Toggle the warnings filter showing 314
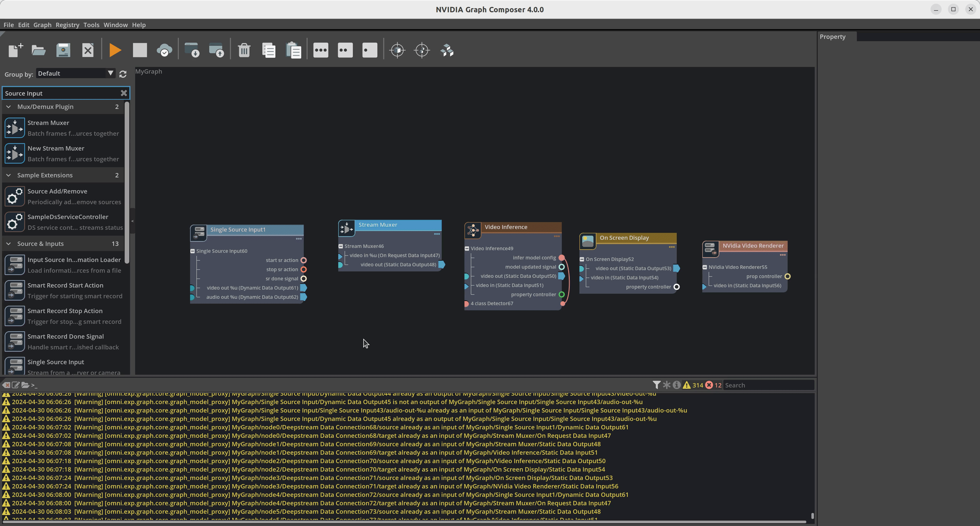 [693, 385]
